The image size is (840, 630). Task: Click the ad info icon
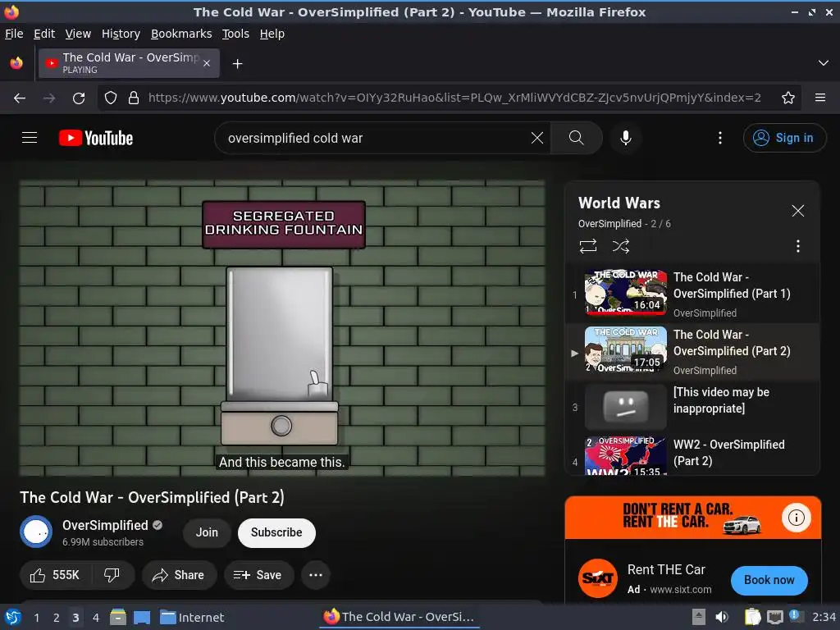point(796,518)
